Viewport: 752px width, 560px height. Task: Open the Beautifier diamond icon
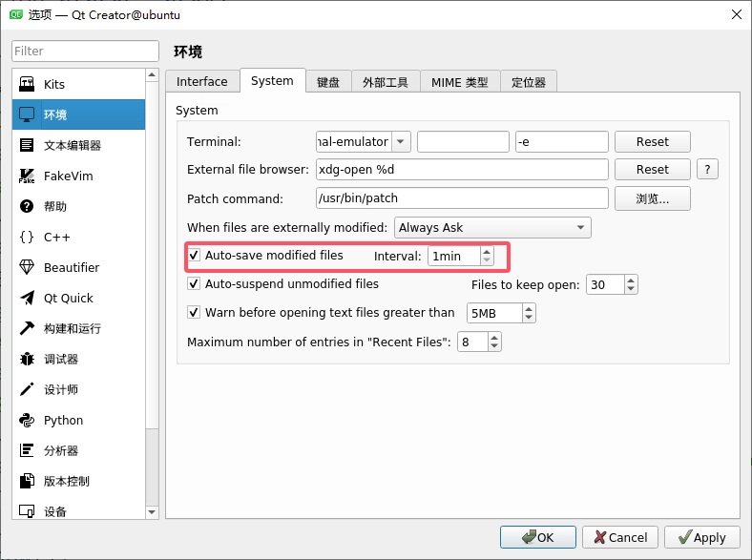(27, 268)
